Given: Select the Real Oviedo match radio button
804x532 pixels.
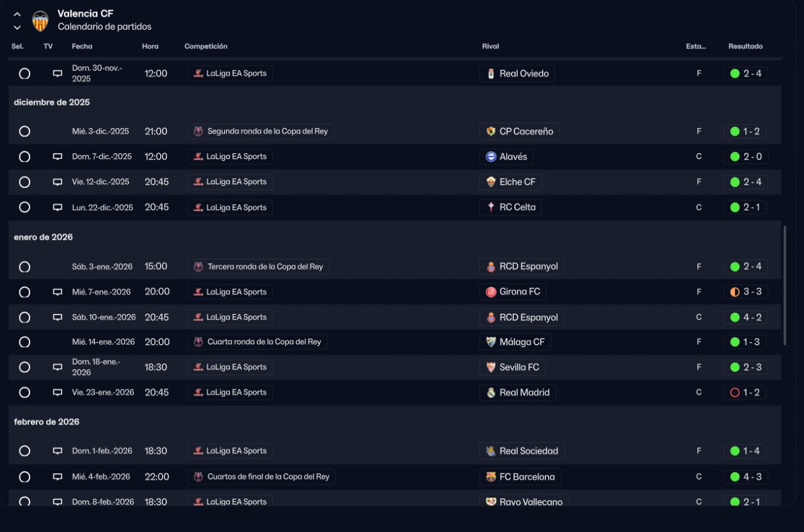Looking at the screenshot, I should click(24, 73).
